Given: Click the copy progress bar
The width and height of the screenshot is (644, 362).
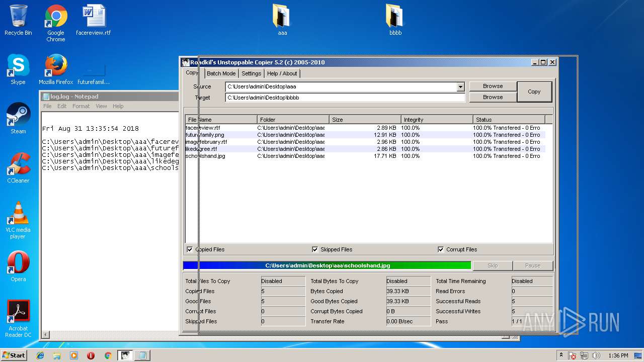Looking at the screenshot, I should (x=328, y=265).
